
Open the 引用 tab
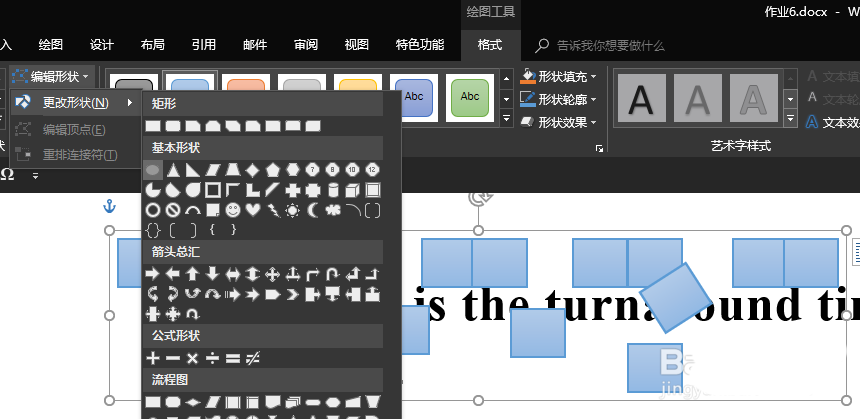tap(203, 44)
